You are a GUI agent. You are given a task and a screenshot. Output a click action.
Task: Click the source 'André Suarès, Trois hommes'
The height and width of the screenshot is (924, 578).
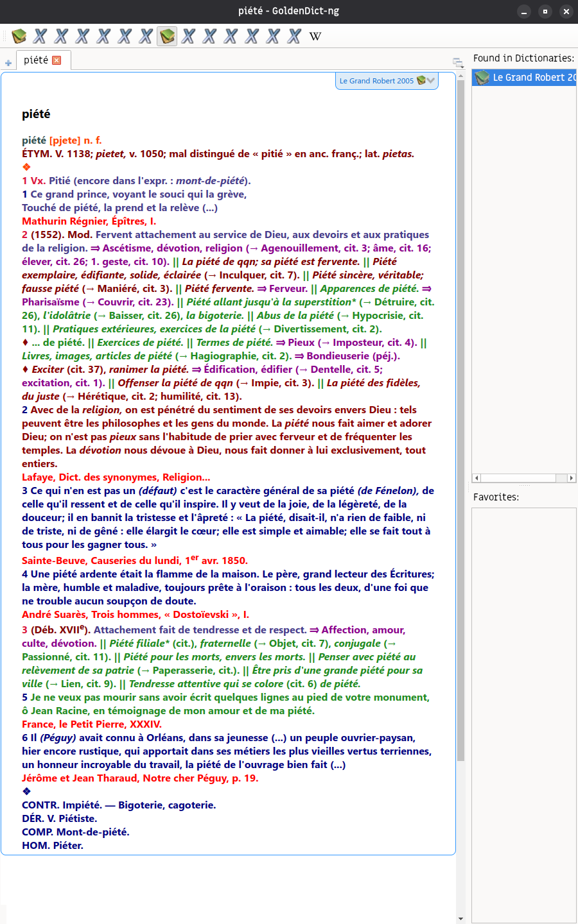tap(91, 615)
